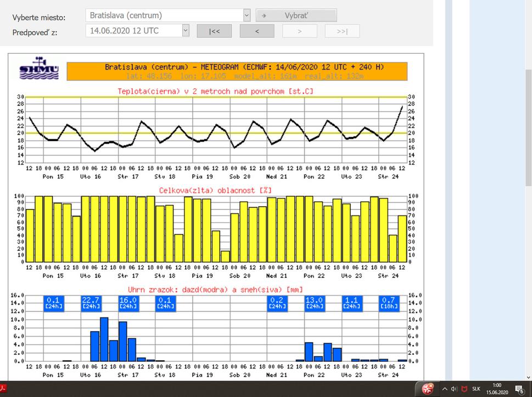532x397 pixels.
Task: Jump to first forecast with |<< button
Action: tap(214, 31)
